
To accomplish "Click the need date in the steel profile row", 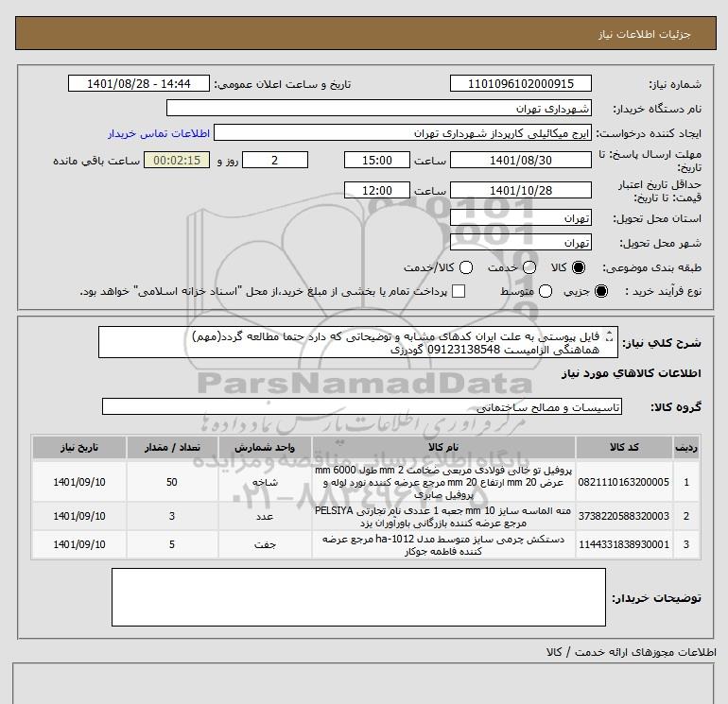I will pos(78,482).
